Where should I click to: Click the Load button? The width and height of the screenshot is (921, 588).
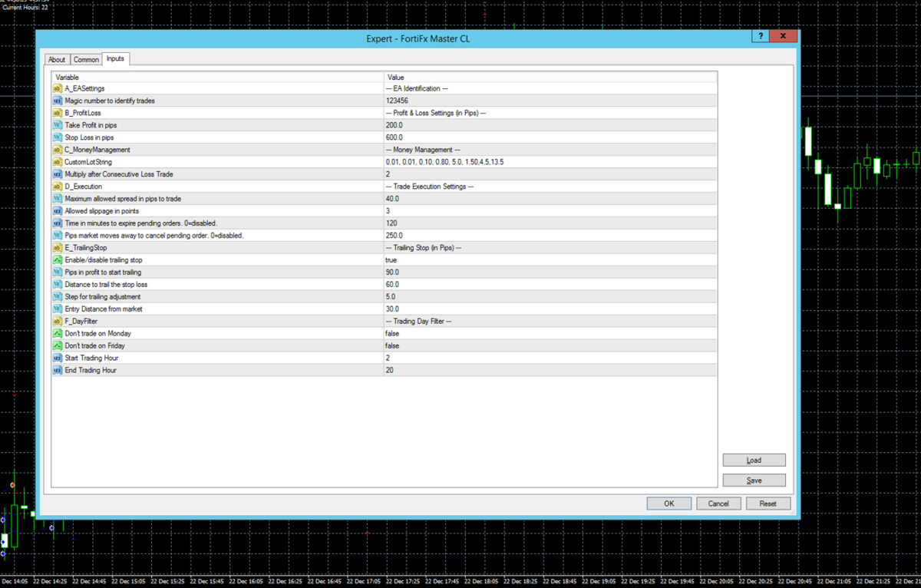pyautogui.click(x=754, y=461)
